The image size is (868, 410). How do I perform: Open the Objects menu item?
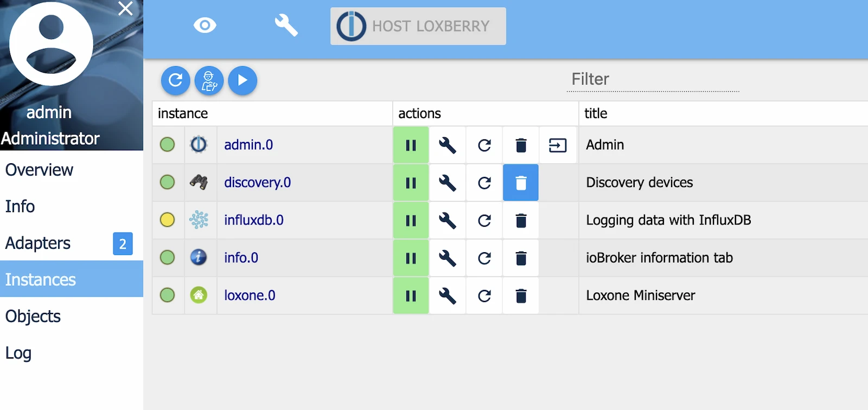(72, 316)
